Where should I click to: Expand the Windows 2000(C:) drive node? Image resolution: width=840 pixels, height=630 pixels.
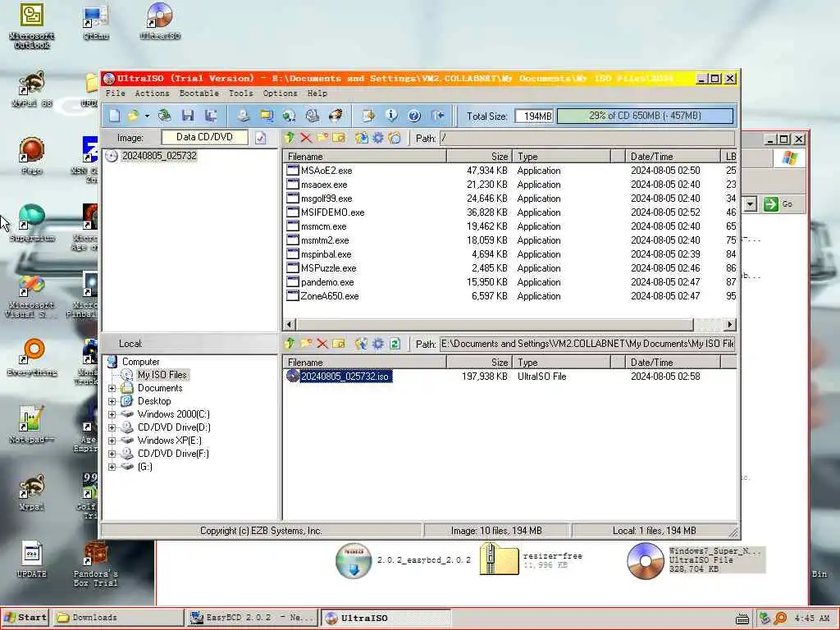(x=112, y=414)
